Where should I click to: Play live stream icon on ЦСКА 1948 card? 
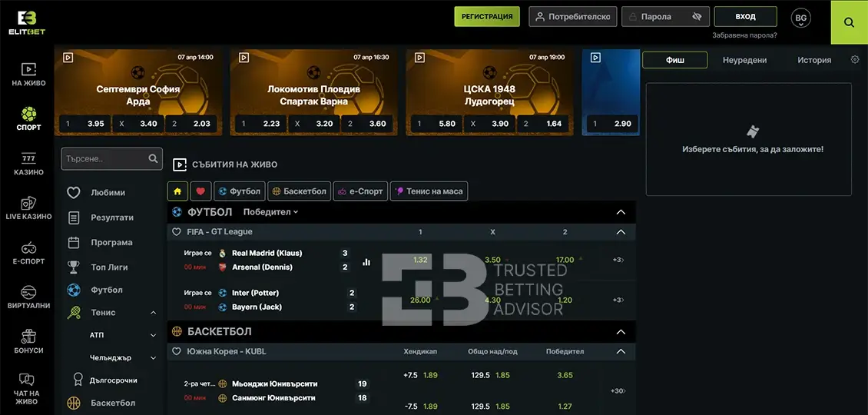[x=419, y=57]
